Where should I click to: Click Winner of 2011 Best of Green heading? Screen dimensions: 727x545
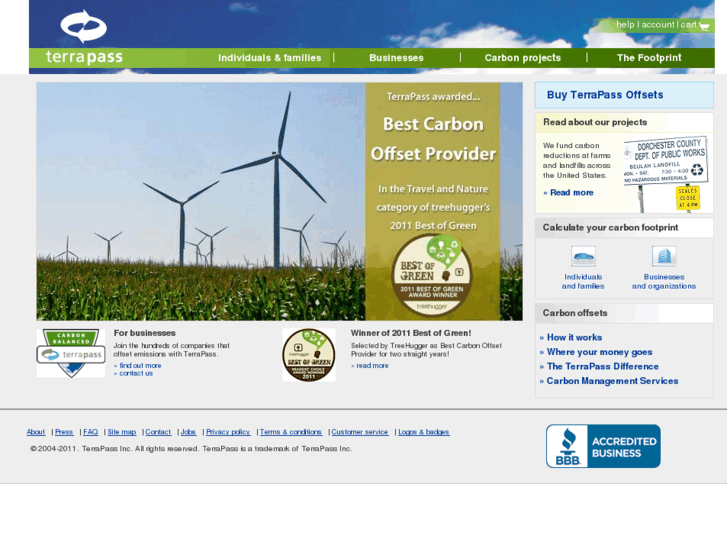[x=411, y=333]
